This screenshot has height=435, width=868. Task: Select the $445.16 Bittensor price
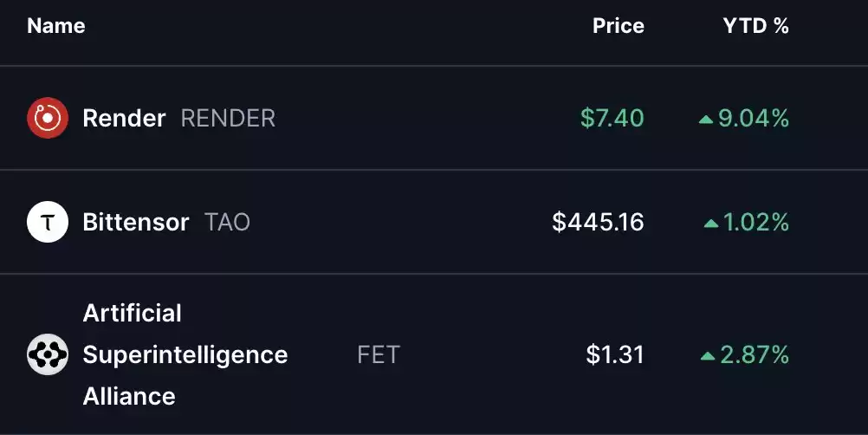pos(598,222)
